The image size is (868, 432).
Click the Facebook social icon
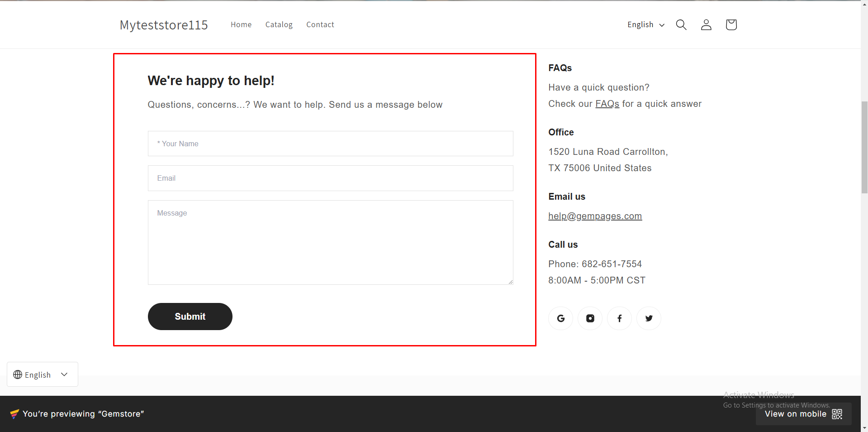(x=619, y=318)
